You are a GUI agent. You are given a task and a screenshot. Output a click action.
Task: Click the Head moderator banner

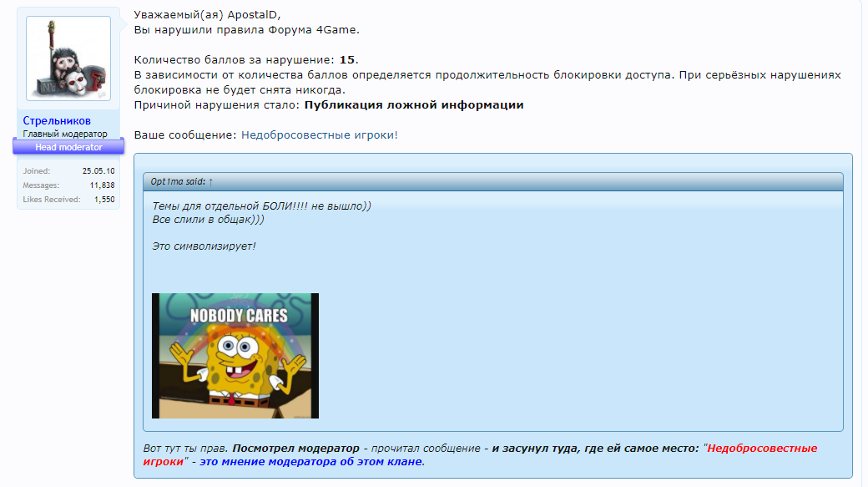pyautogui.click(x=68, y=147)
